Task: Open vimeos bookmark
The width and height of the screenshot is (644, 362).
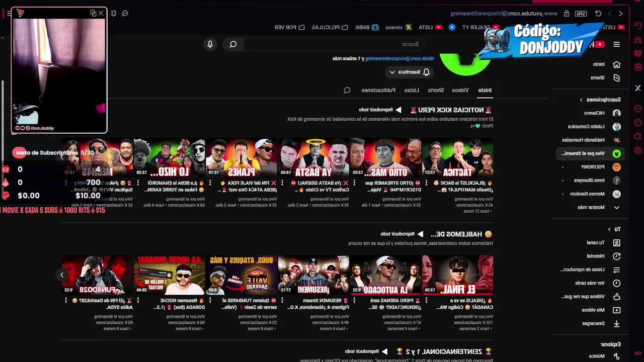Action: pos(398,27)
